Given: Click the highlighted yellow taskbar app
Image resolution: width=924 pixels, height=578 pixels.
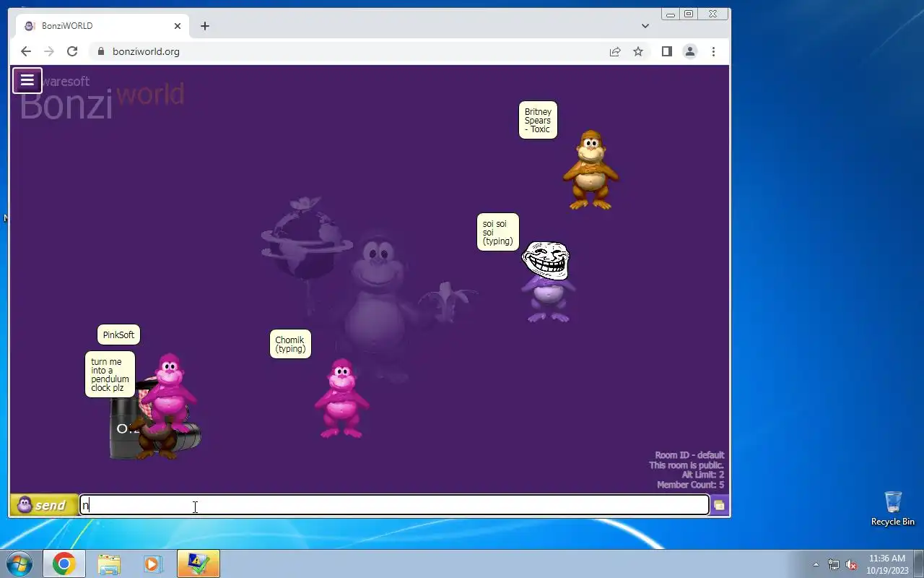Looking at the screenshot, I should [198, 564].
